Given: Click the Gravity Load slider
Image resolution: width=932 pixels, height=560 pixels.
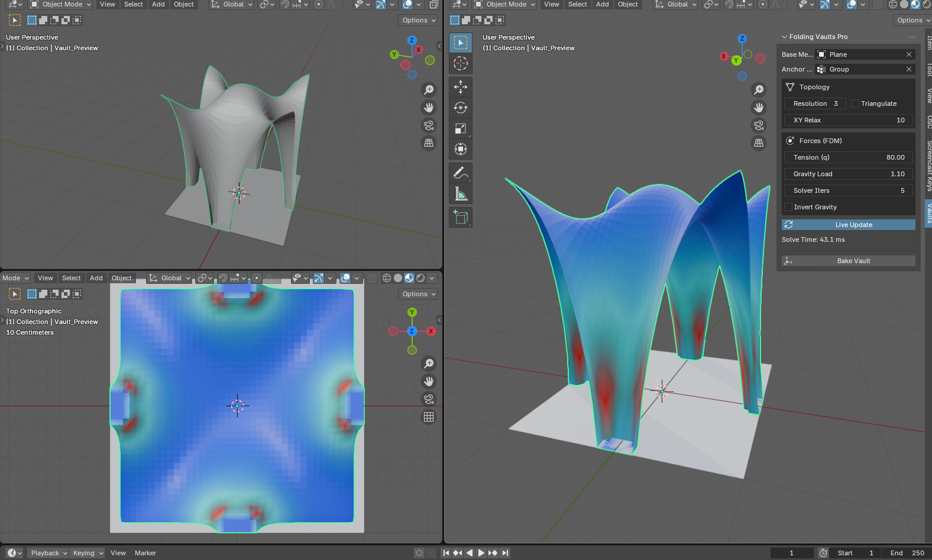Looking at the screenshot, I should 849,174.
